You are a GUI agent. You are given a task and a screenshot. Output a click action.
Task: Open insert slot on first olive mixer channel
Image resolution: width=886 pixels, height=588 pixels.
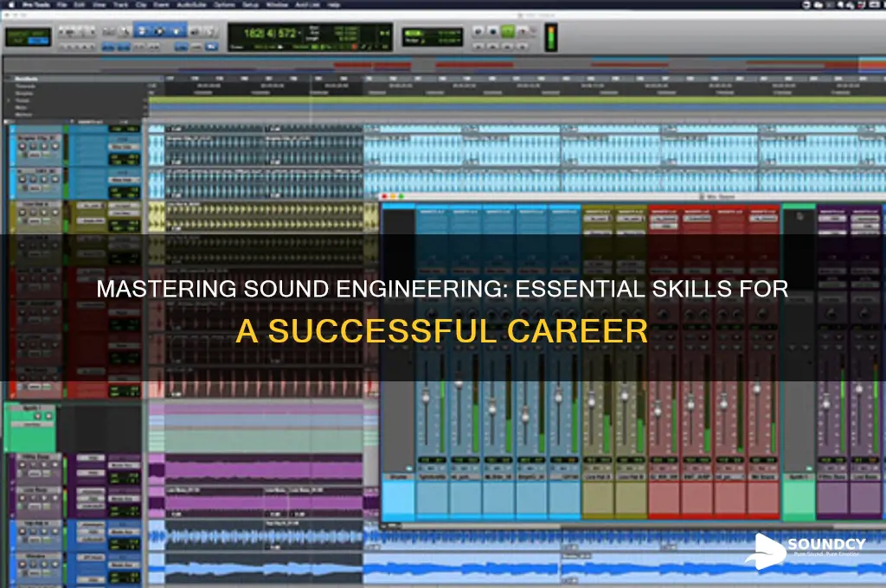point(598,218)
